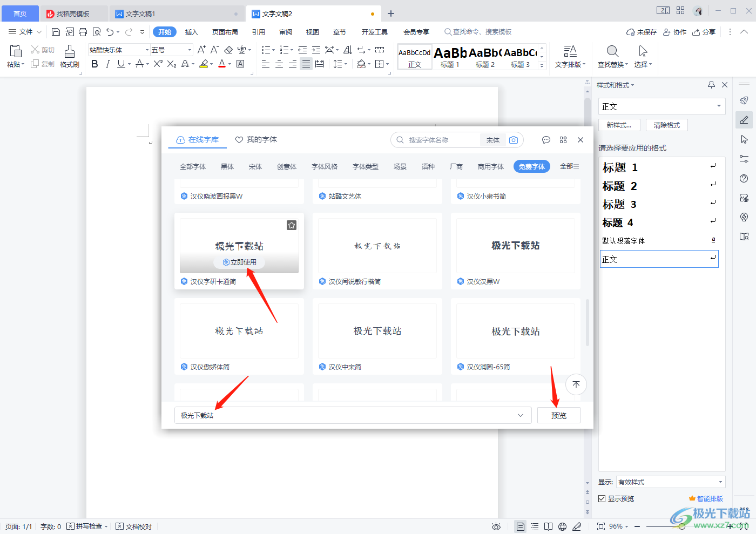This screenshot has height=534, width=756.
Task: Toggle eye protection mode in status bar
Action: [496, 526]
